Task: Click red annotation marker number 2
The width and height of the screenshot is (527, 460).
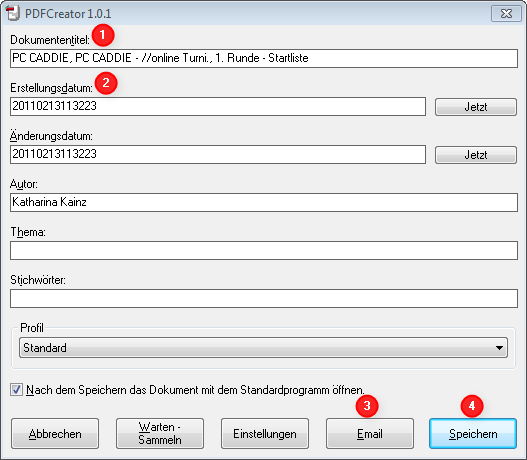Action: [106, 83]
